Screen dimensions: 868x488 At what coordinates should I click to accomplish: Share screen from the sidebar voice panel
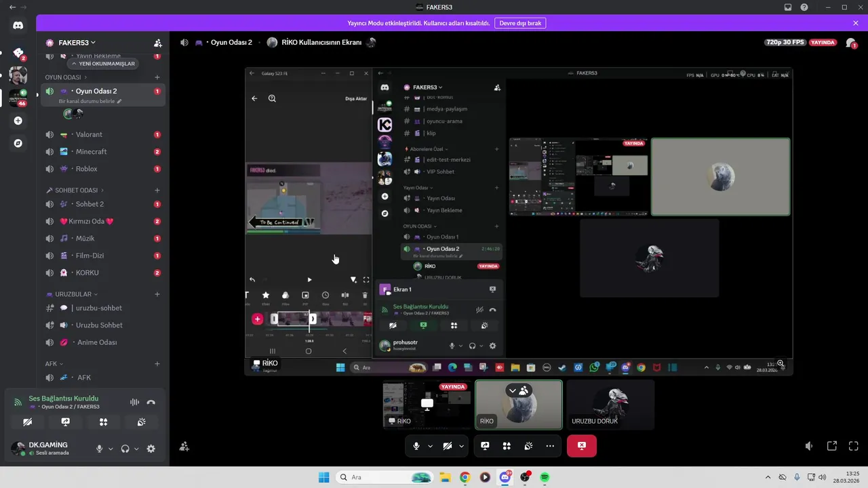65,422
